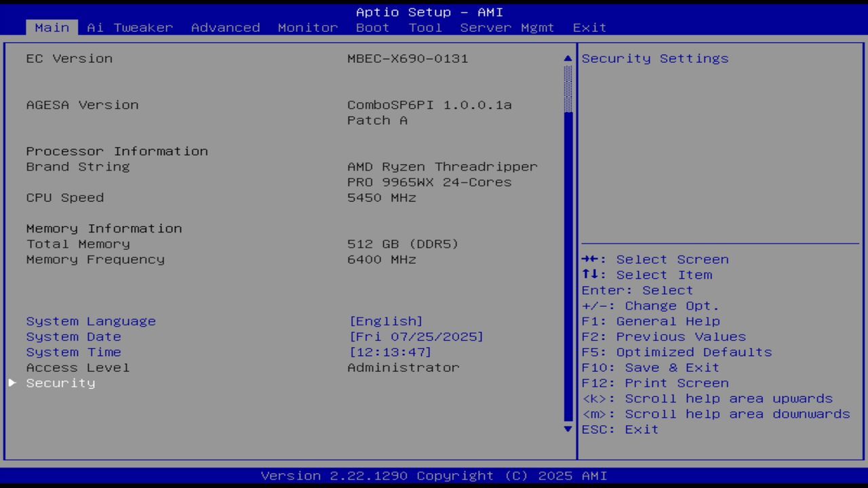868x488 pixels.
Task: Click the PRO 9965WX 24-Cores text
Action: (429, 182)
